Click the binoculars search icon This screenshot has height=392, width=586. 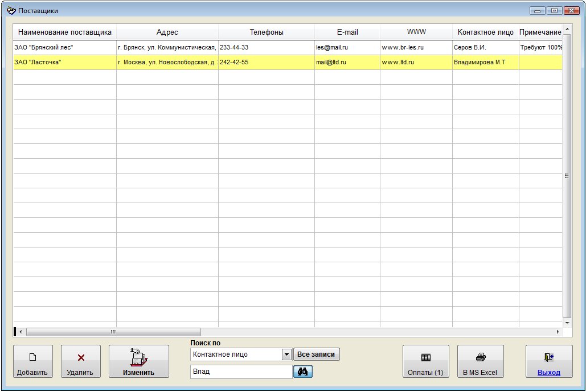[303, 372]
